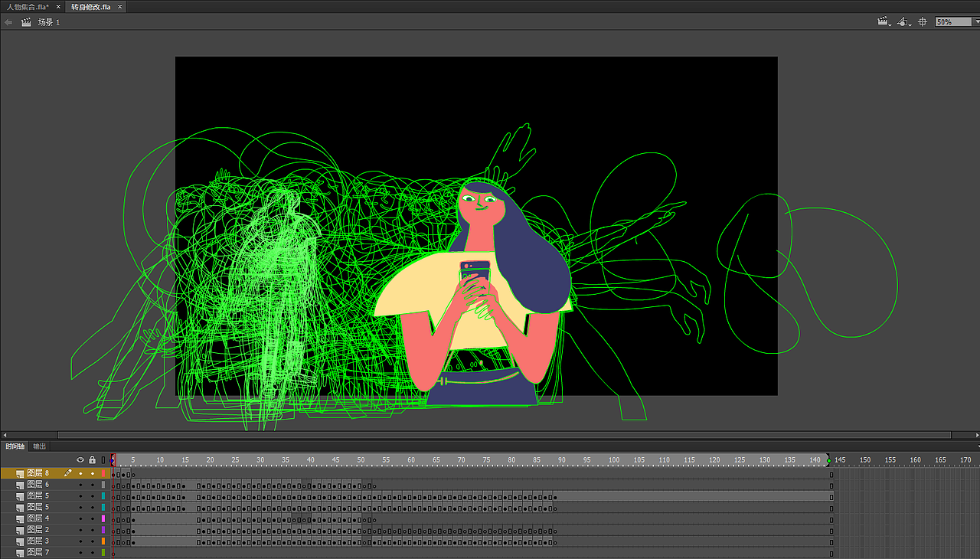Open the Edit Symbols shapes dropdown
Image resolution: width=980 pixels, height=559 pixels.
tap(904, 22)
